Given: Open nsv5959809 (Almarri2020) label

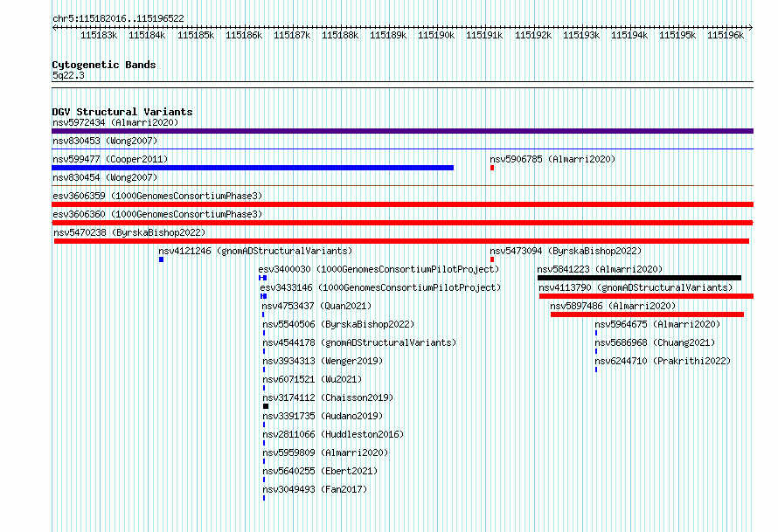Looking at the screenshot, I should [325, 453].
